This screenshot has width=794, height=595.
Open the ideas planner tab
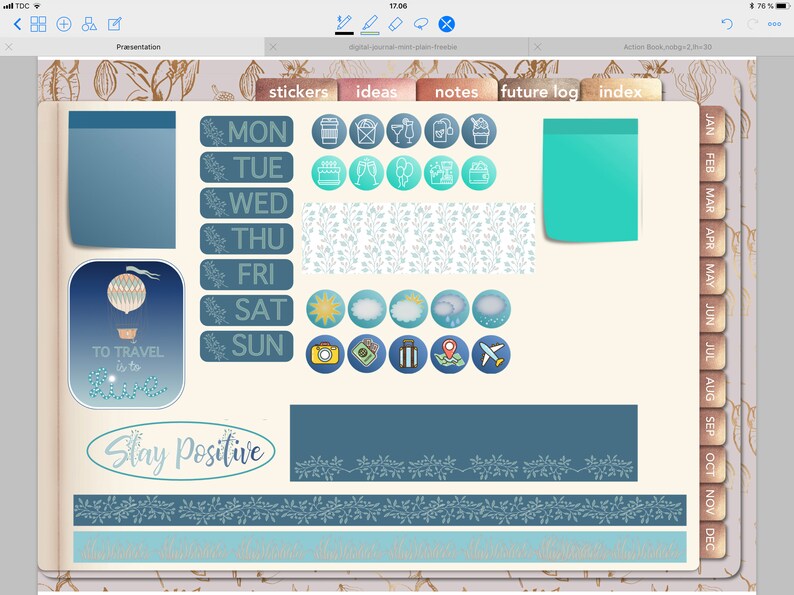[x=376, y=90]
